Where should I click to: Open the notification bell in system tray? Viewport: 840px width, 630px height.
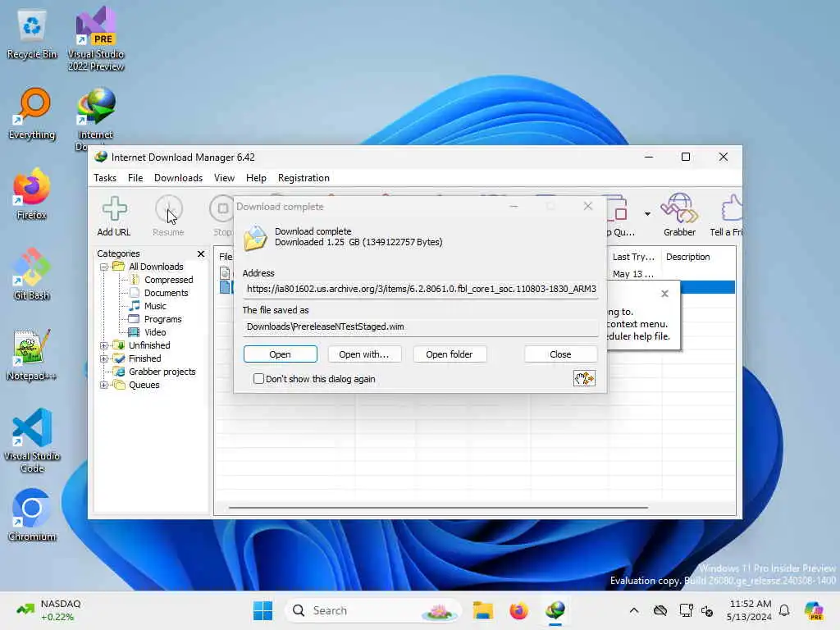coord(784,610)
